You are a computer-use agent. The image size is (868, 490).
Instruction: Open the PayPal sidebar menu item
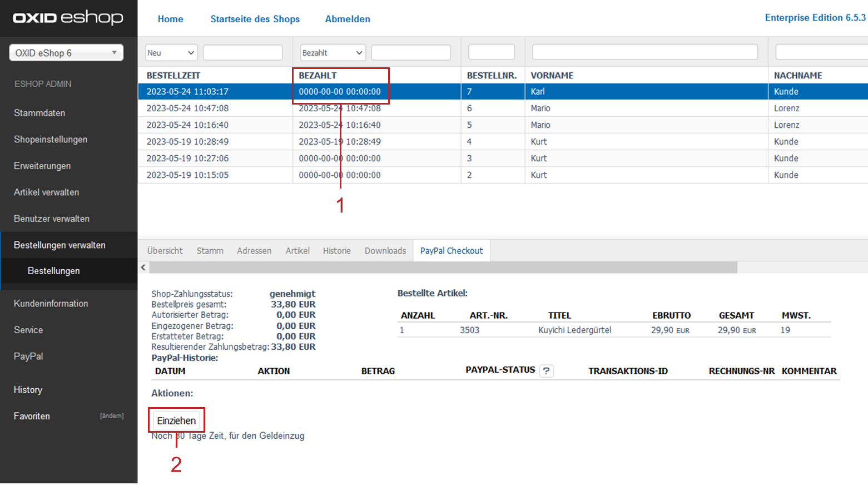(x=28, y=357)
